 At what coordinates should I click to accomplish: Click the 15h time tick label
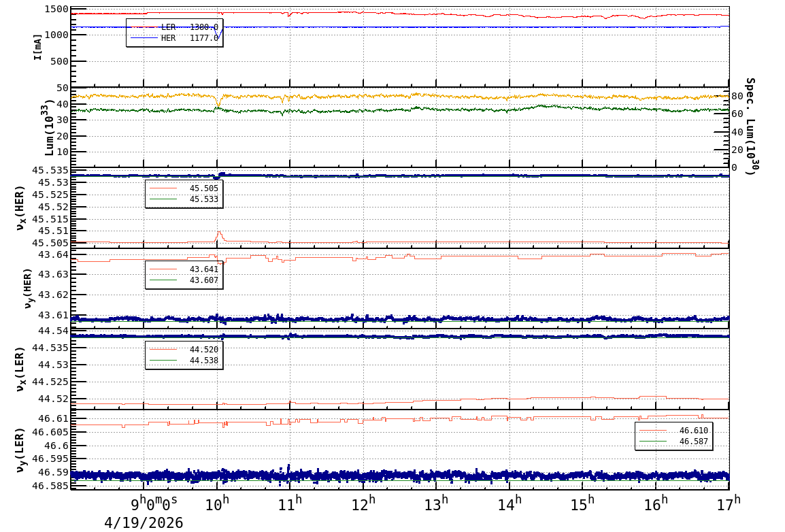point(582,503)
